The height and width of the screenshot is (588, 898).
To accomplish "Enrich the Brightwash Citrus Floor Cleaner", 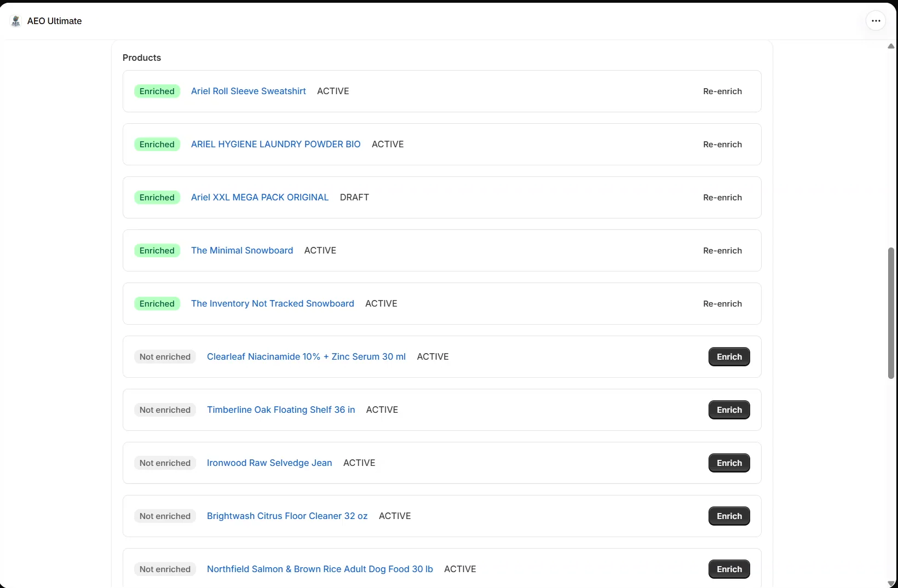I will click(729, 516).
